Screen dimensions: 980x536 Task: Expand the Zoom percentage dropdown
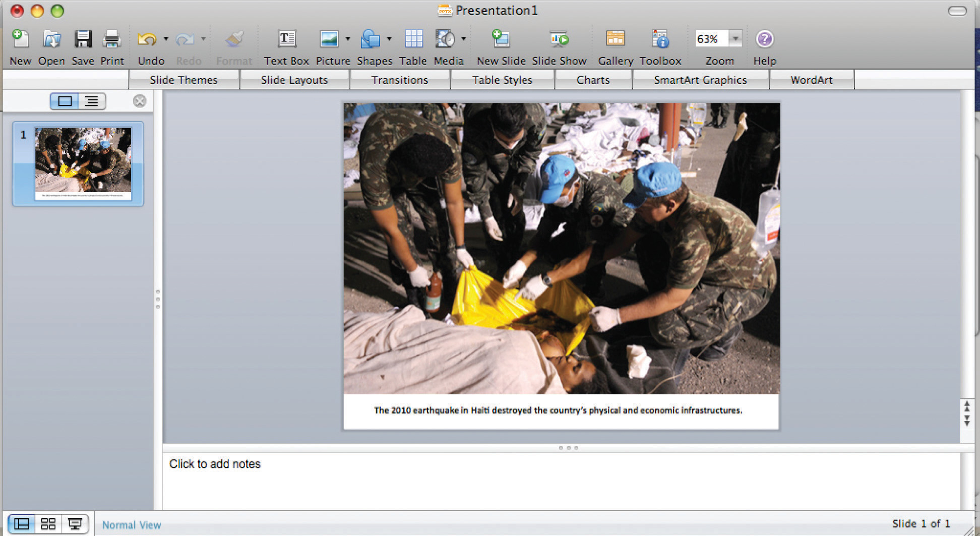pyautogui.click(x=736, y=39)
